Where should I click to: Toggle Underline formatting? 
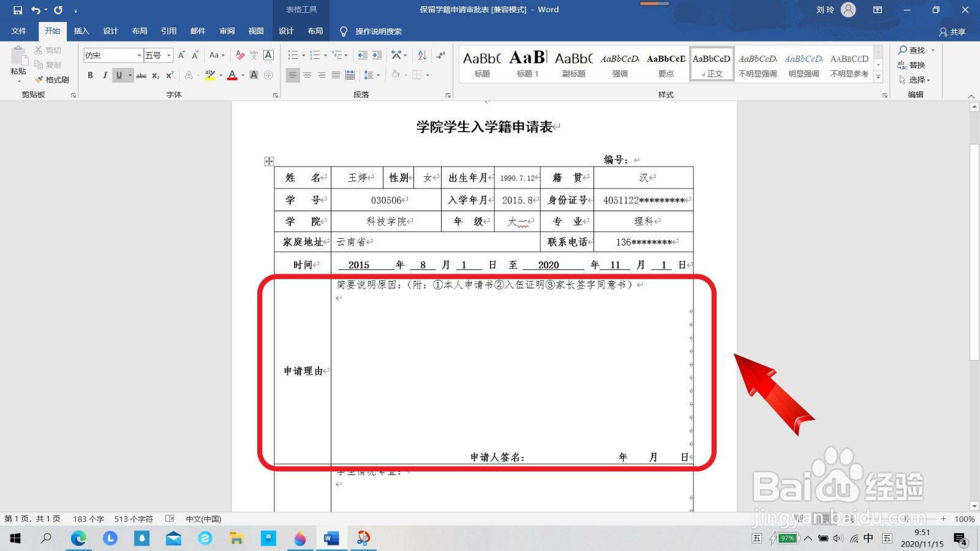pos(119,75)
